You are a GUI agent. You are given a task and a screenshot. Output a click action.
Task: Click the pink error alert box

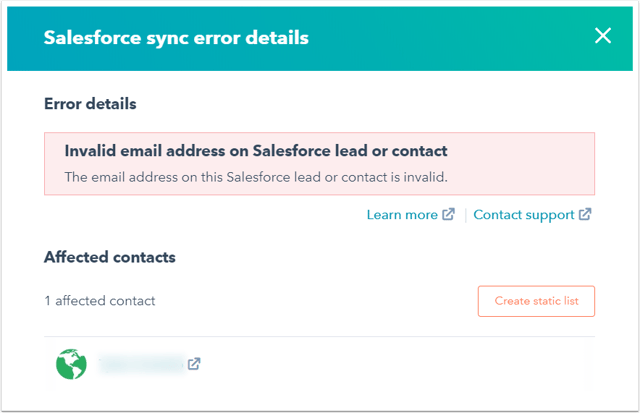(x=320, y=164)
